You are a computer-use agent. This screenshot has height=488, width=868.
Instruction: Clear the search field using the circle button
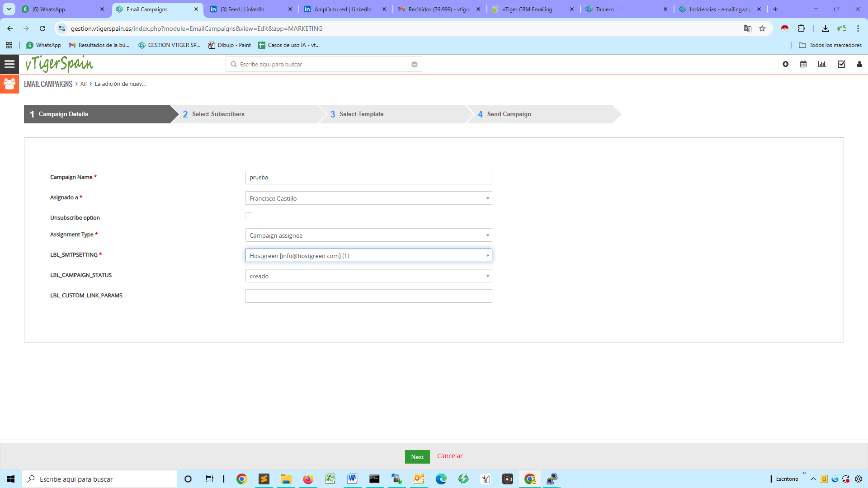point(414,64)
